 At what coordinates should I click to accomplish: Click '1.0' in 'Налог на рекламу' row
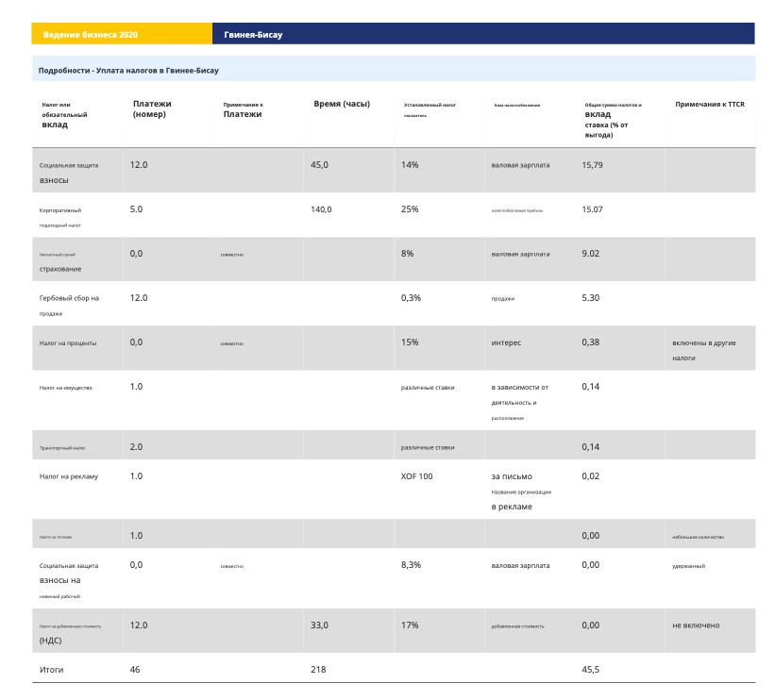click(x=137, y=476)
